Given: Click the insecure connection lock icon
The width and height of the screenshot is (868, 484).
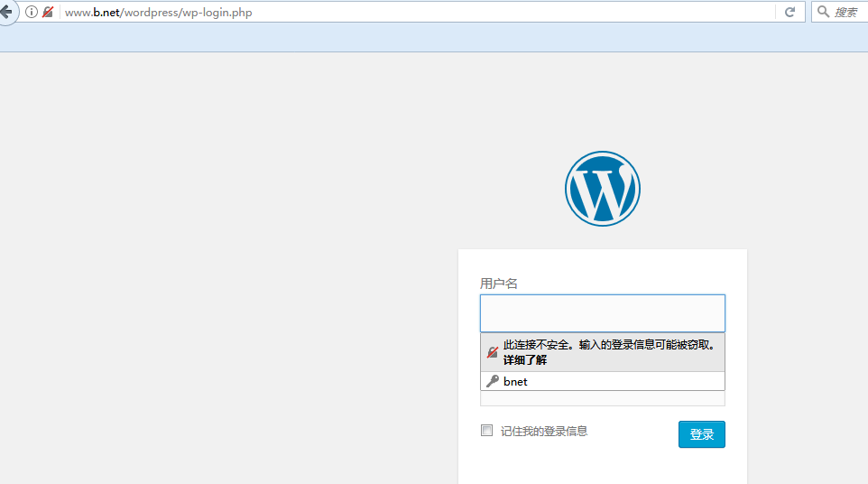Looking at the screenshot, I should (48, 12).
